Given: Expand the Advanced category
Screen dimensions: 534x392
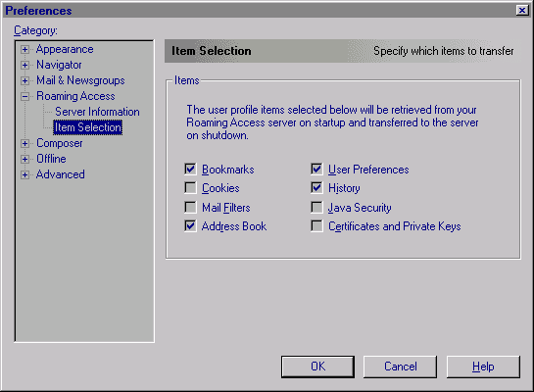Looking at the screenshot, I should tap(24, 174).
